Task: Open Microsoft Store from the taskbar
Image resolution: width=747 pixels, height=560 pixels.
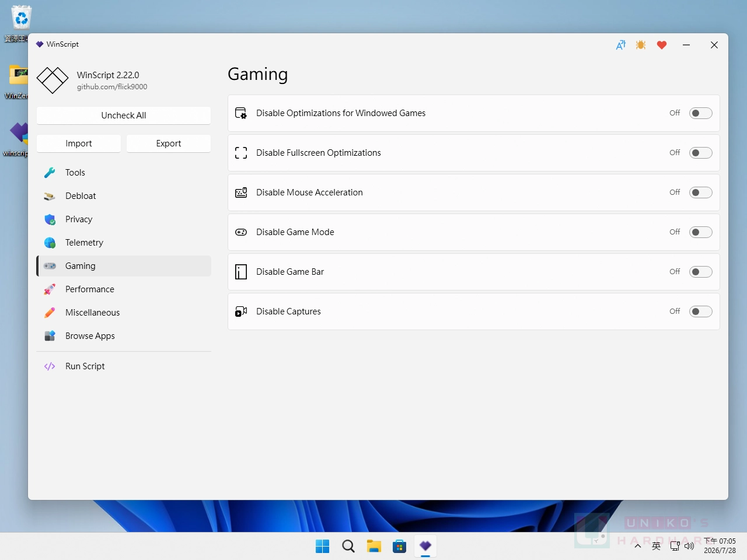Action: click(400, 546)
